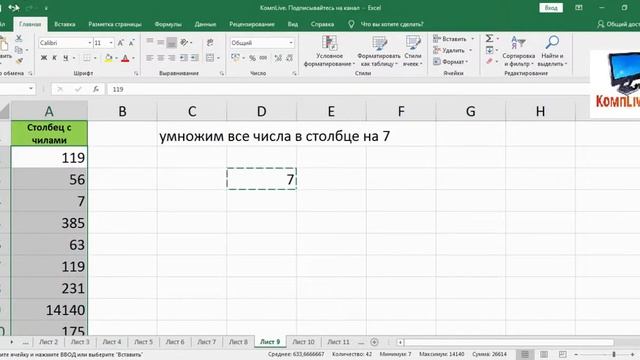Open Условное форматирование menu
Screen dimensions: 640x360
(x=329, y=51)
